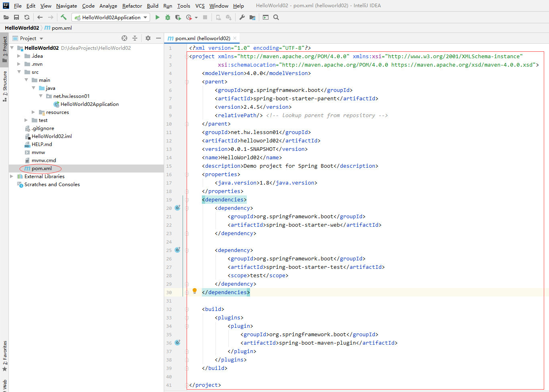Collapse the HelloWorld02 root project node
The height and width of the screenshot is (392, 549).
coord(12,48)
